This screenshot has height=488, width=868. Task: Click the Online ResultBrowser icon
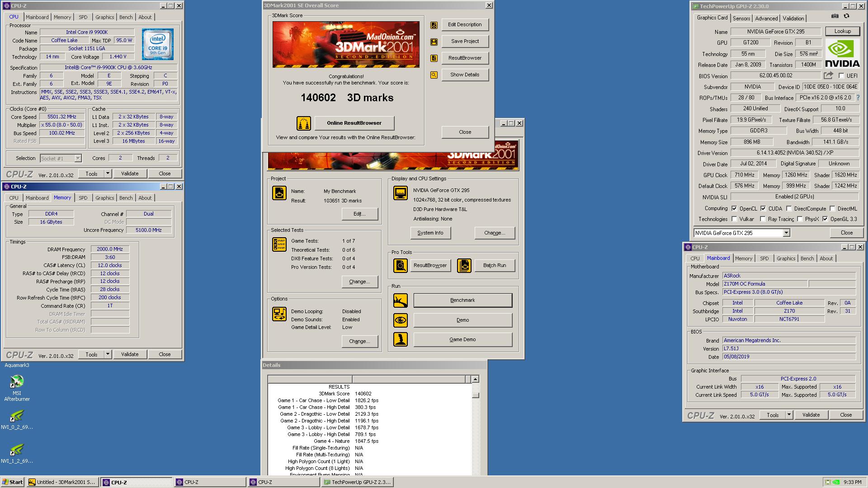click(304, 123)
